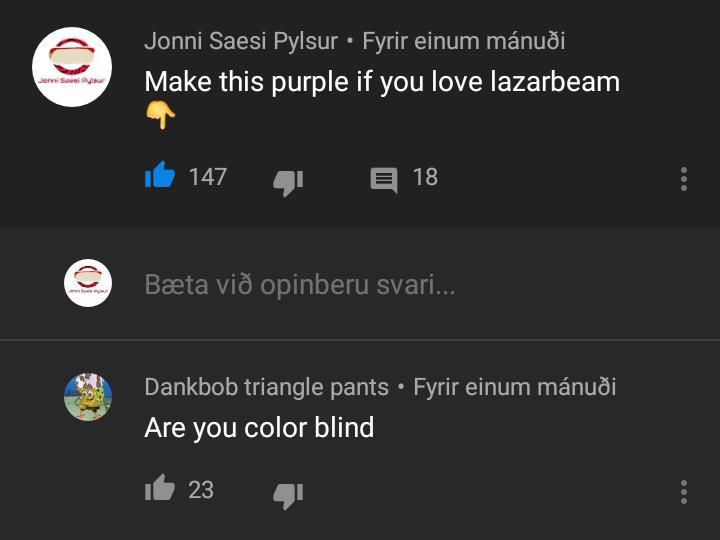The height and width of the screenshot is (540, 720).
Task: Open Jonni Saesi Pylsur's large profile avatar
Action: (x=72, y=67)
